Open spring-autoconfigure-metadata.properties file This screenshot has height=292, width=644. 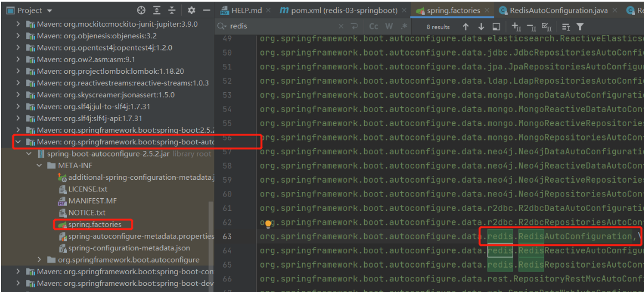click(136, 236)
